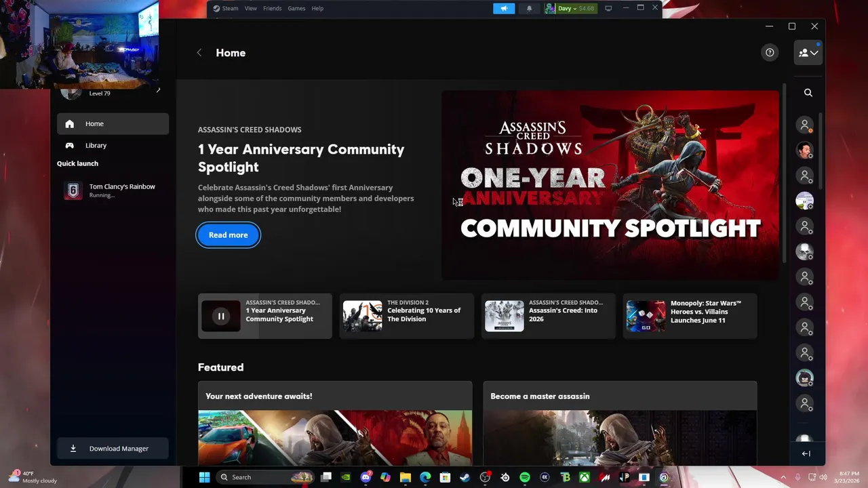Image resolution: width=868 pixels, height=488 pixels.
Task: Open the Assassin's Creed Shadows anniversary banner
Action: (x=610, y=185)
